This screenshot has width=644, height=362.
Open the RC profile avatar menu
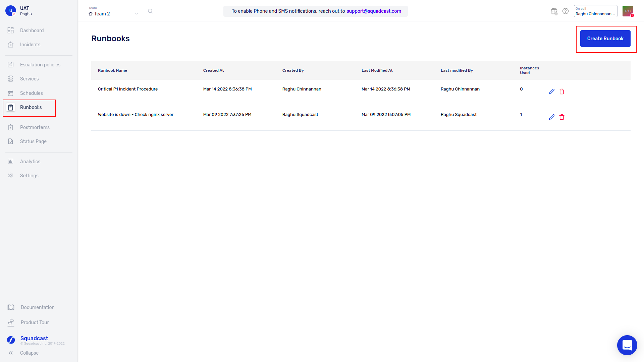628,11
